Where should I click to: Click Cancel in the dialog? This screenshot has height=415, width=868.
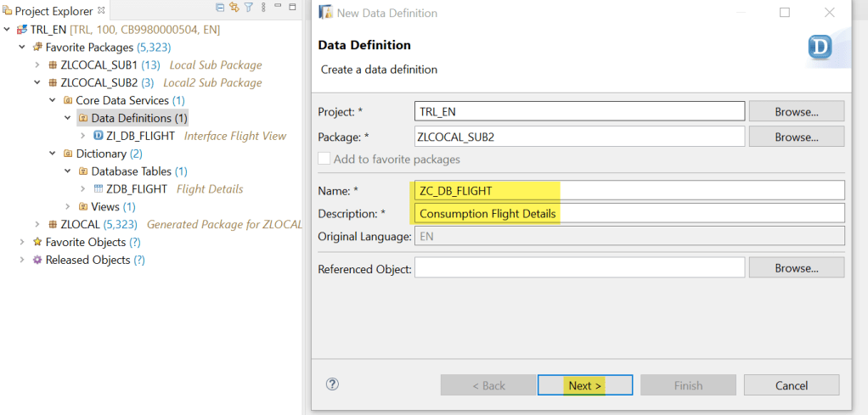[791, 385]
